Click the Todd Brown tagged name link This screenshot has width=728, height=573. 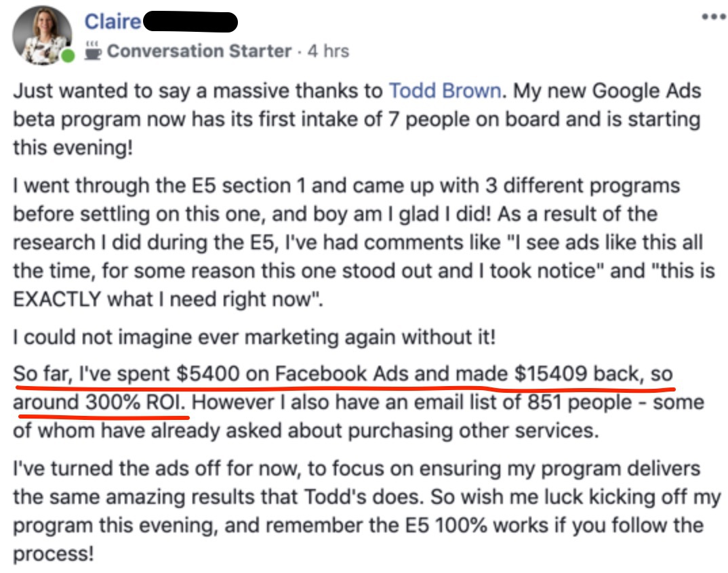point(445,91)
